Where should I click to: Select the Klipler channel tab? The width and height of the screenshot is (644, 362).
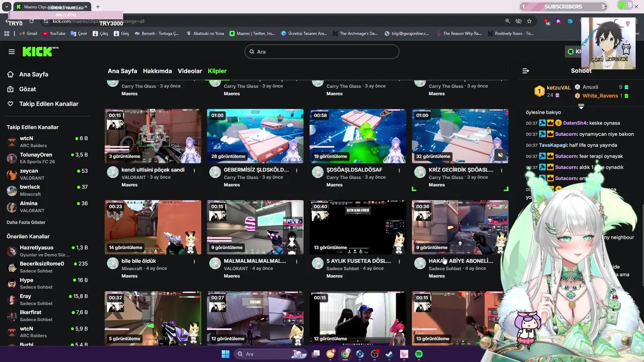[x=217, y=71]
